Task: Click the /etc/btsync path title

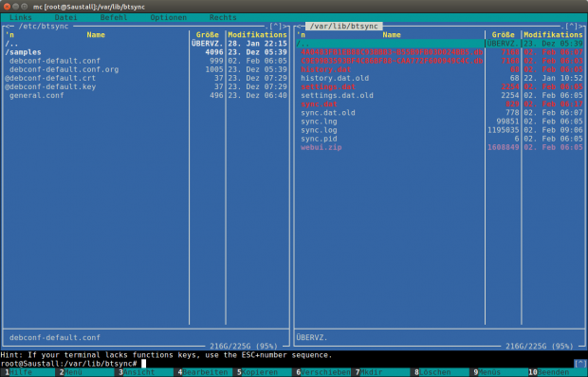Action: (x=44, y=27)
